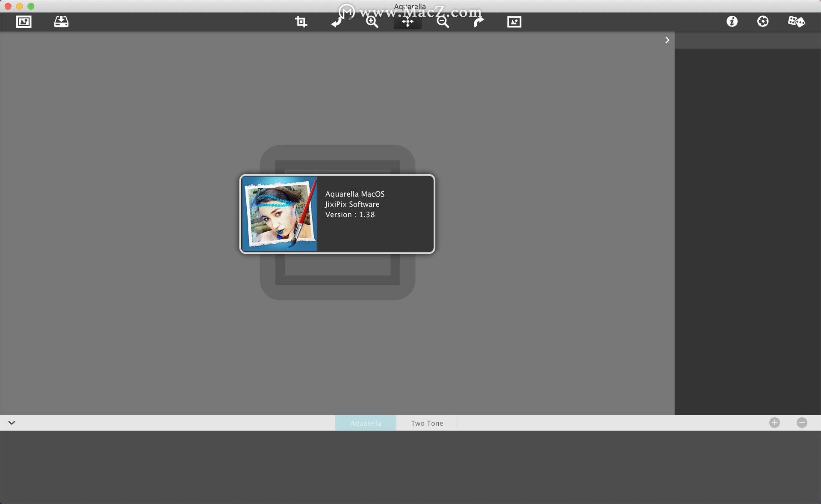Select the Crop tool

coord(301,22)
